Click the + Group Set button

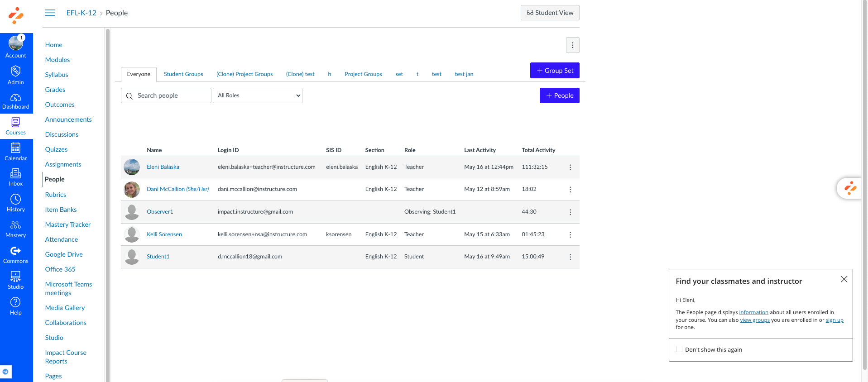[x=555, y=71]
